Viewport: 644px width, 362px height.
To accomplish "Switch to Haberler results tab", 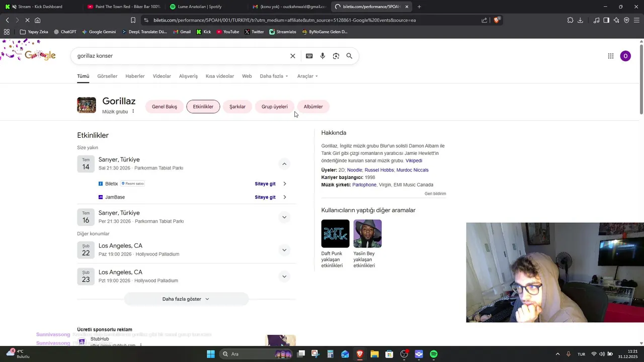I will pyautogui.click(x=135, y=76).
